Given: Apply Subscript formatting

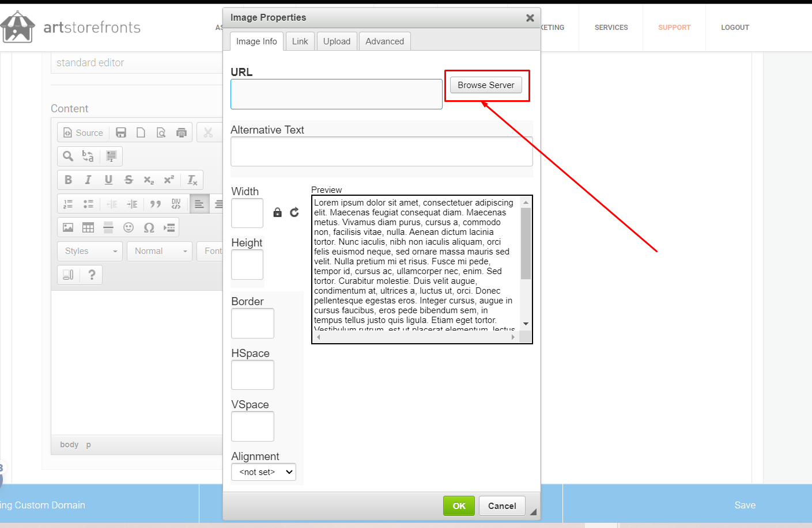Looking at the screenshot, I should coord(149,180).
